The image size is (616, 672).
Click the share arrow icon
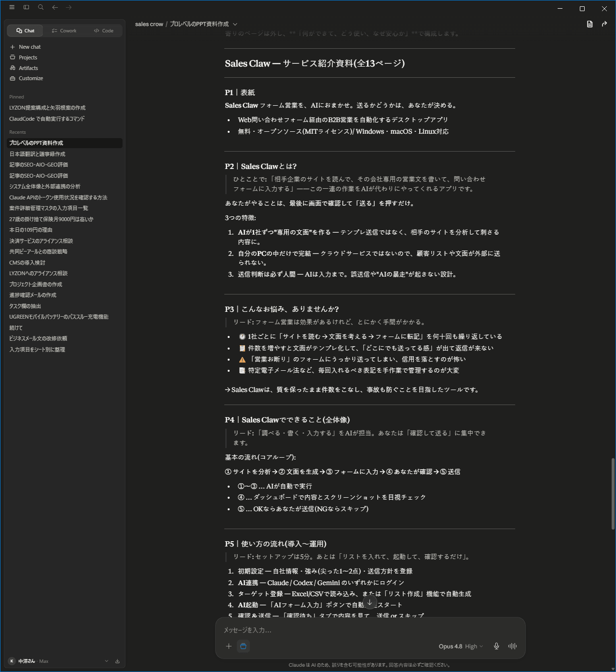click(604, 24)
